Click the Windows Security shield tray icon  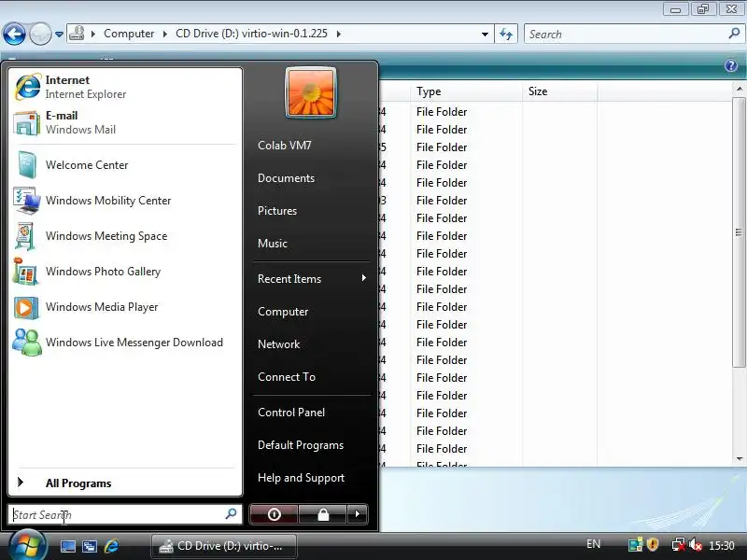click(653, 544)
